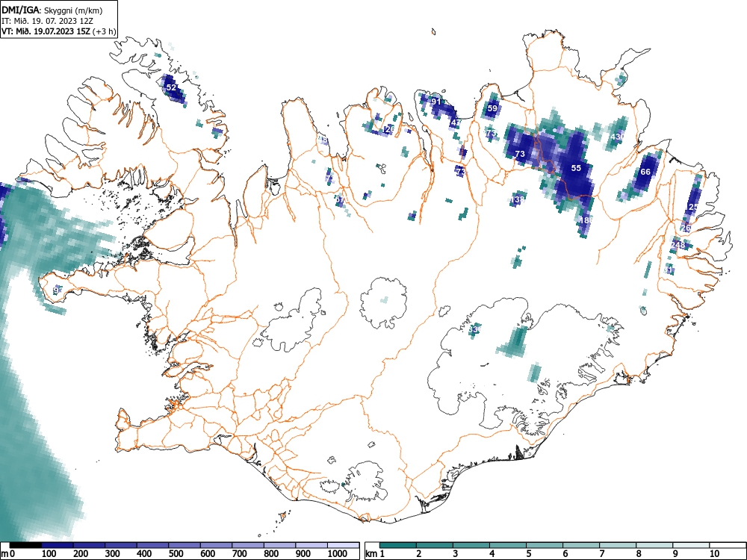The image size is (747, 560).
Task: Click the '7' tick label on the km legend
Action: click(x=601, y=554)
